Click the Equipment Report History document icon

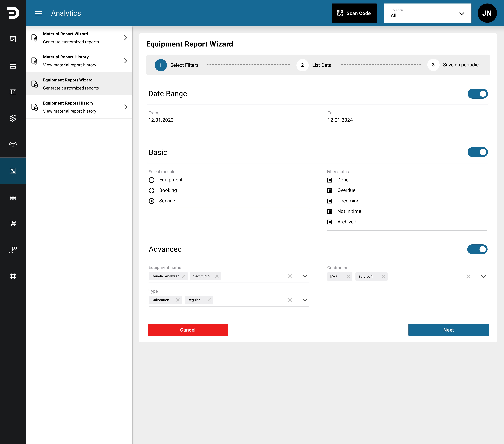(x=35, y=107)
